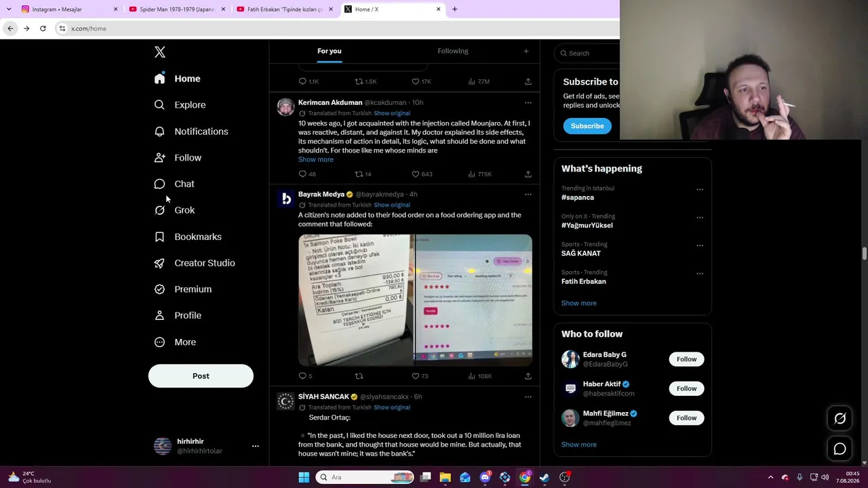Image resolution: width=868 pixels, height=488 pixels.
Task: Open the Windows Start menu
Action: [x=304, y=477]
